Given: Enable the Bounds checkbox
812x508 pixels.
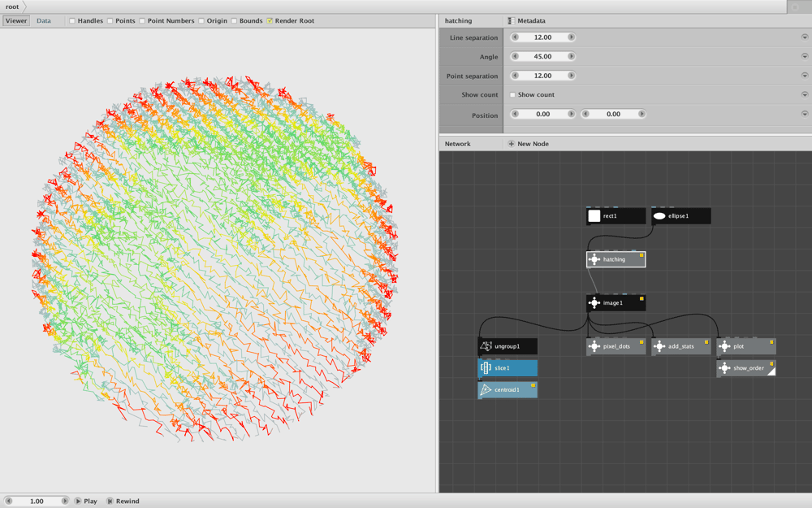Looking at the screenshot, I should (x=234, y=21).
